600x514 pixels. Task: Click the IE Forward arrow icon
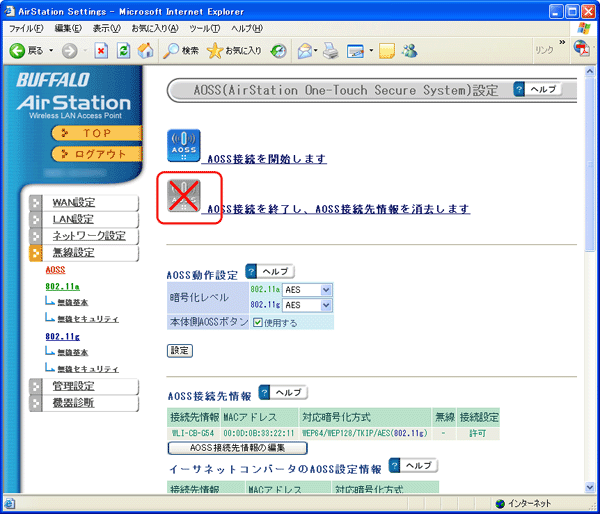tap(70, 51)
